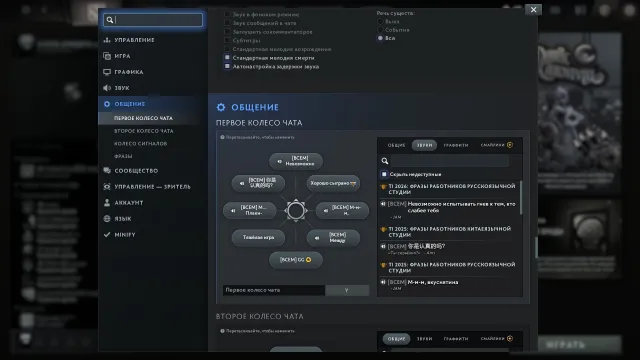Open the Звук speaker icon section
The width and height of the screenshot is (640, 360).
click(107, 88)
